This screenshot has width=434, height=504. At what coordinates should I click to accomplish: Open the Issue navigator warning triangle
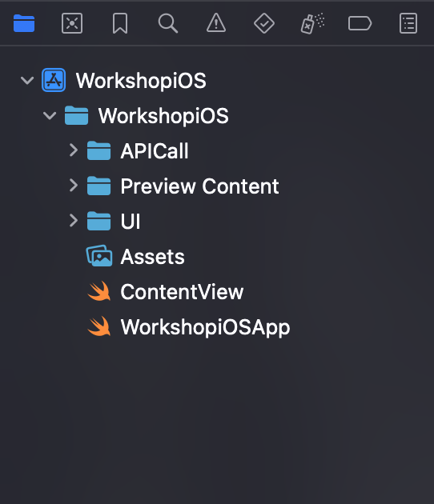coord(216,23)
